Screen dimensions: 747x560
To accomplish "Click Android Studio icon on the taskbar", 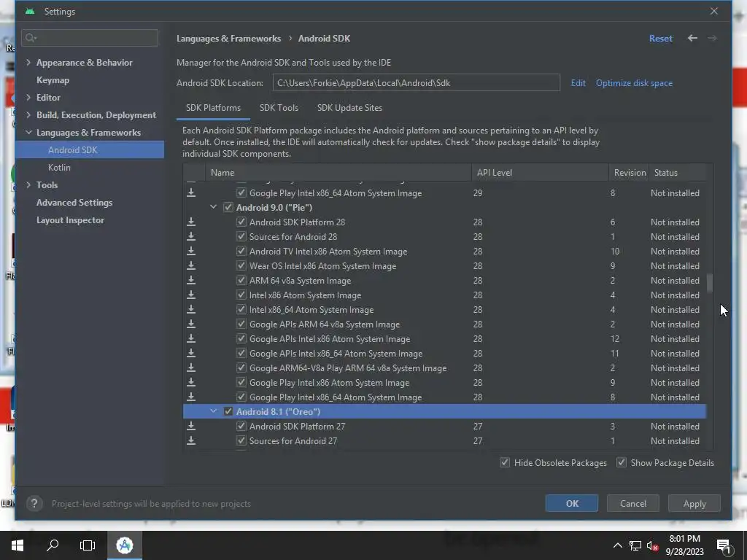I will (x=125, y=545).
